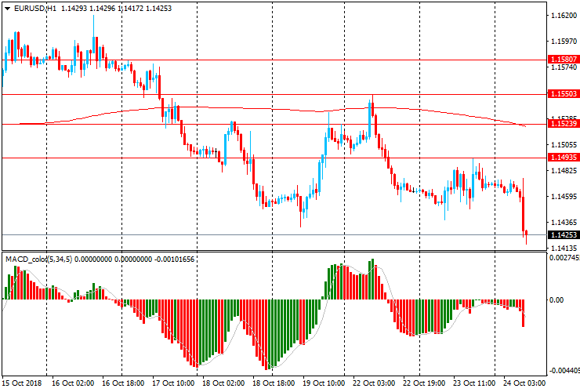Click the 0.002745 MACD scale value

tap(563, 258)
